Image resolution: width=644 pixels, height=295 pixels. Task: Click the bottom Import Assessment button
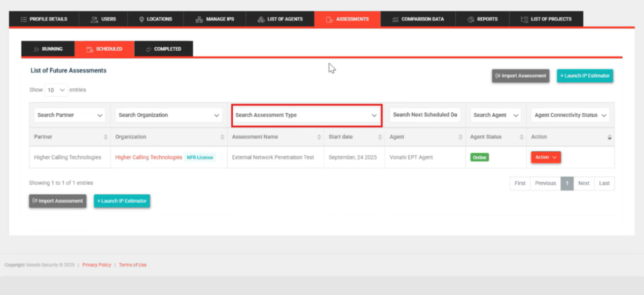click(x=57, y=201)
